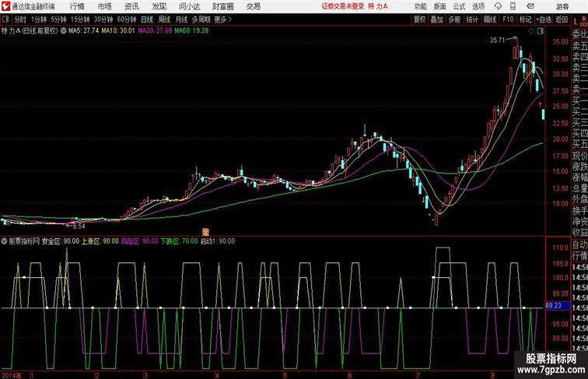
Task: Click the customer service headset icon
Action: coord(498,6)
